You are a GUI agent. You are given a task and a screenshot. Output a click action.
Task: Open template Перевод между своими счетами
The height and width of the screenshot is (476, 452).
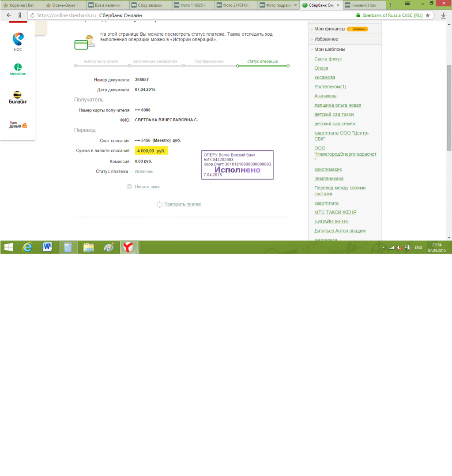(340, 191)
